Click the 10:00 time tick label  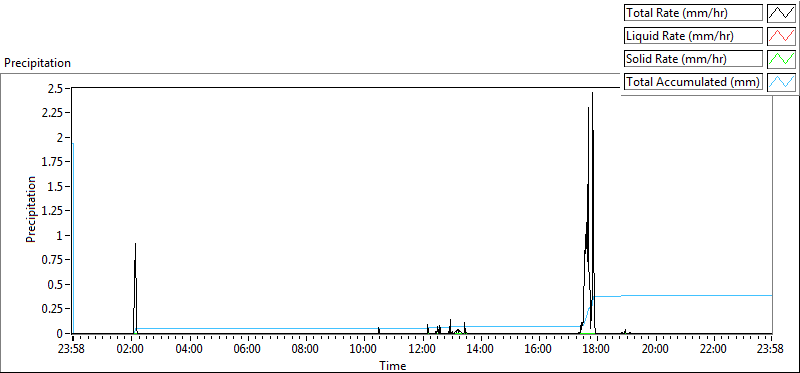[x=364, y=350]
